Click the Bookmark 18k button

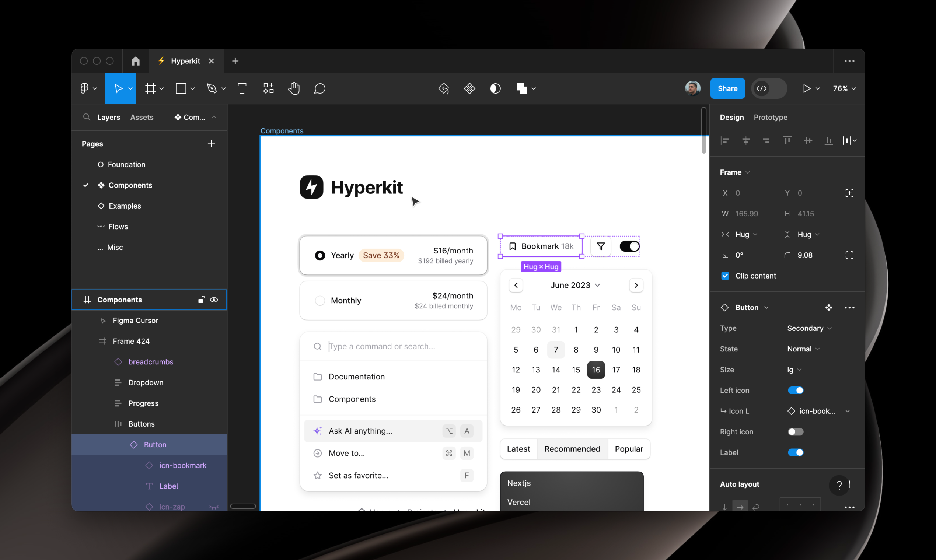(541, 246)
